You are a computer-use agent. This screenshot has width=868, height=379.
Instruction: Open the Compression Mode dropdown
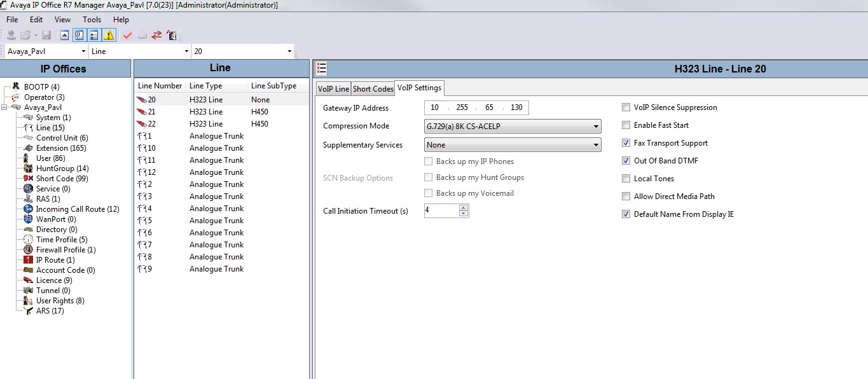point(513,126)
